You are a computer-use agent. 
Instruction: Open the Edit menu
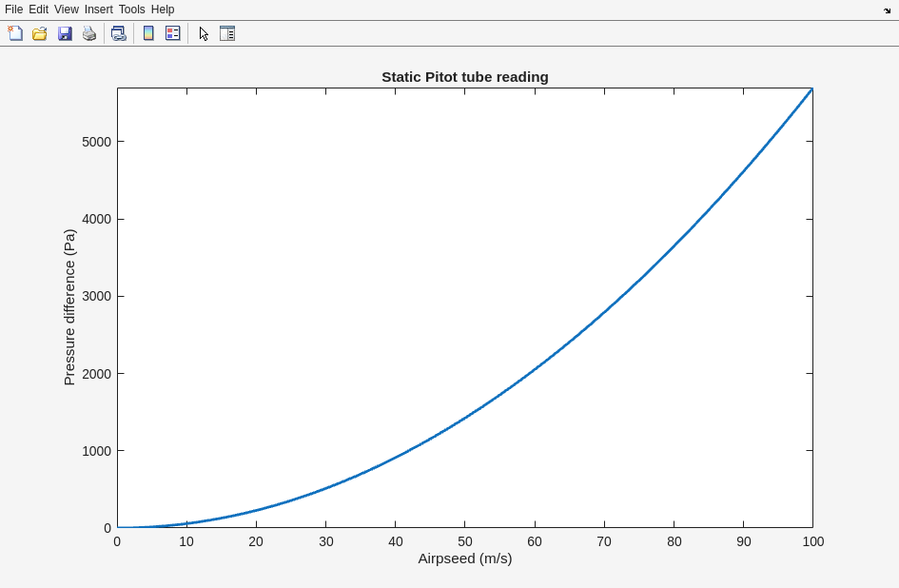click(x=38, y=10)
